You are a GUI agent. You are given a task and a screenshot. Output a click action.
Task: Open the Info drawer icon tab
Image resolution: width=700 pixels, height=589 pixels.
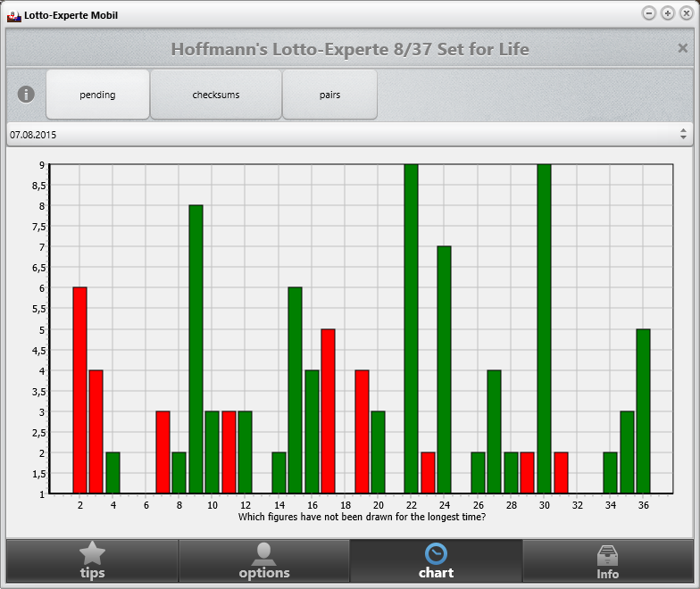[x=607, y=560]
